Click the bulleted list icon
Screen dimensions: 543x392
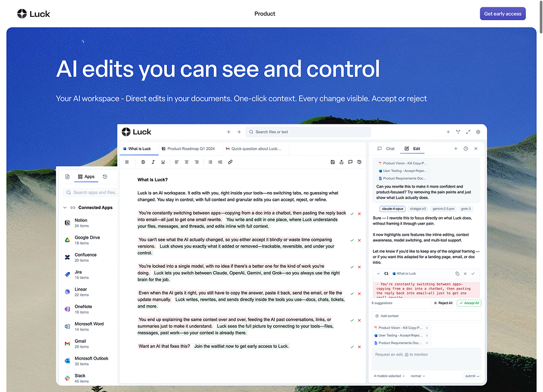click(x=210, y=162)
